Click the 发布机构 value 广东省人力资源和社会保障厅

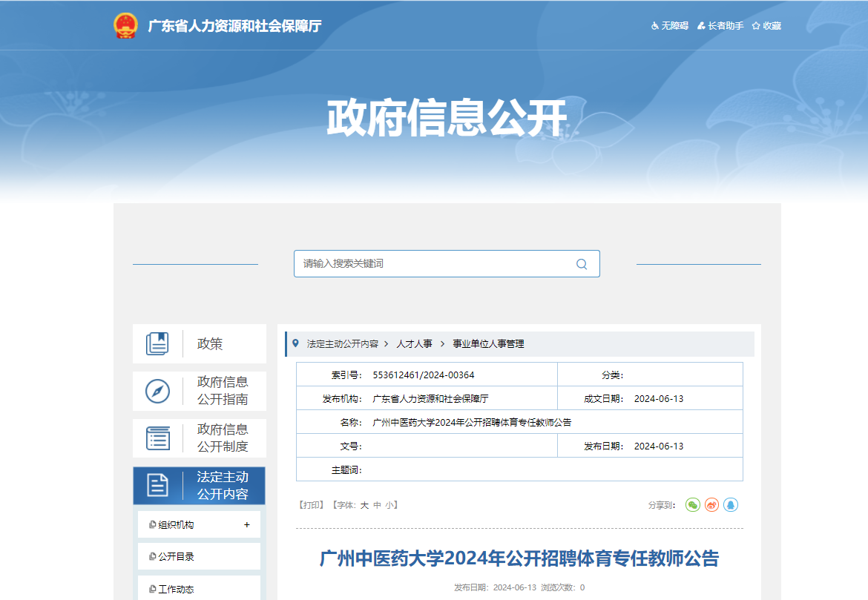(x=431, y=399)
